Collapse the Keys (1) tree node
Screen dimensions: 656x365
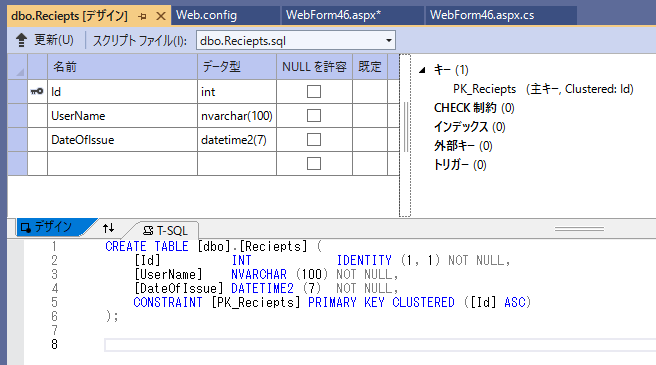[423, 70]
